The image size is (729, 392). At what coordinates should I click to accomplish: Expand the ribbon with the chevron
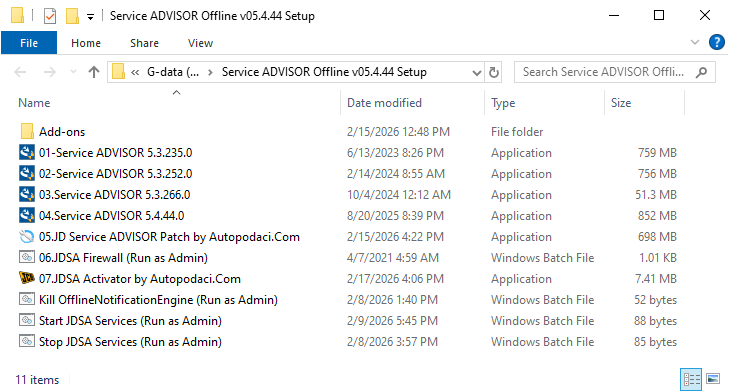695,42
